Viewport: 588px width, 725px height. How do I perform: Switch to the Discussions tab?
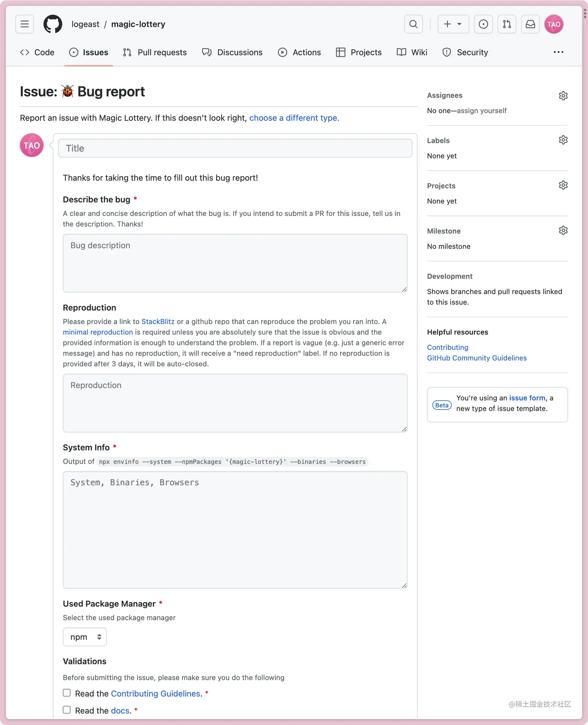[x=232, y=52]
